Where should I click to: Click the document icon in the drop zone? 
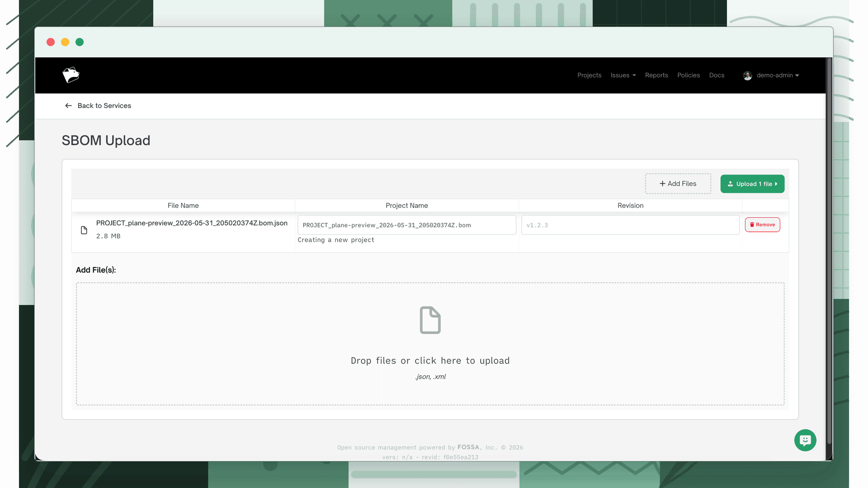coord(430,320)
